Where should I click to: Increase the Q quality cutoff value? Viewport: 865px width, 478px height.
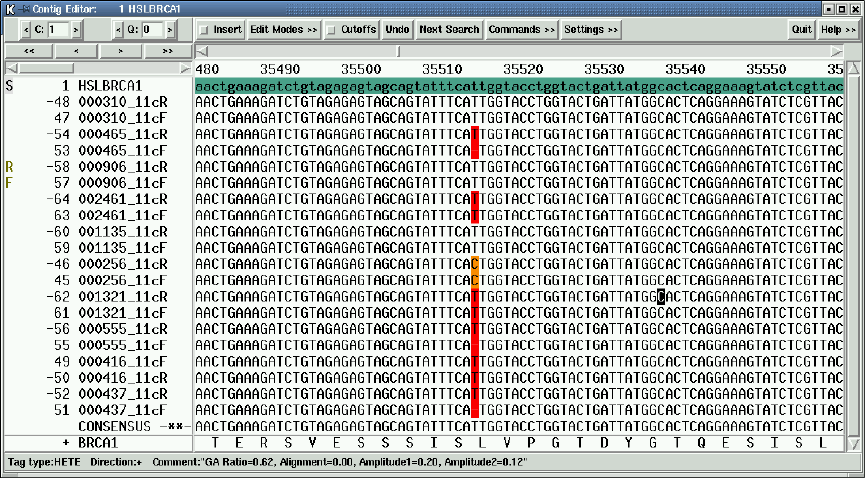point(170,30)
